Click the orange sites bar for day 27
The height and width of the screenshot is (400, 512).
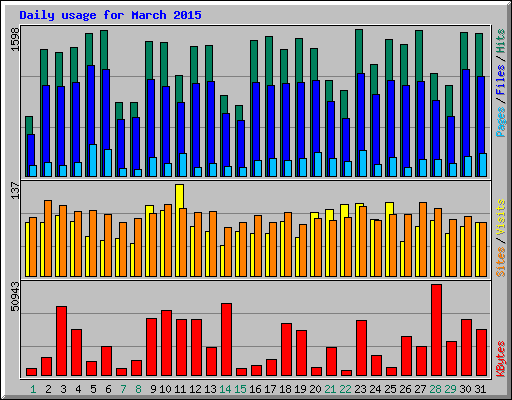(x=423, y=239)
